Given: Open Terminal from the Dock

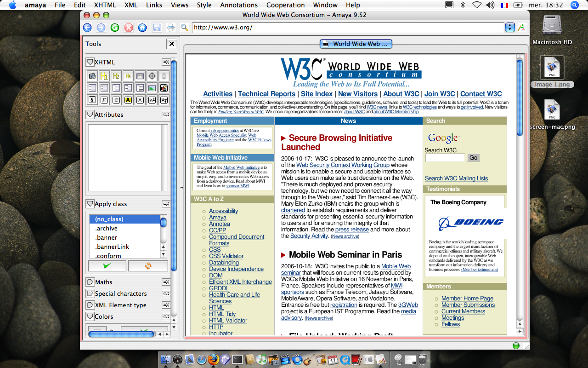Looking at the screenshot, I should 237,359.
